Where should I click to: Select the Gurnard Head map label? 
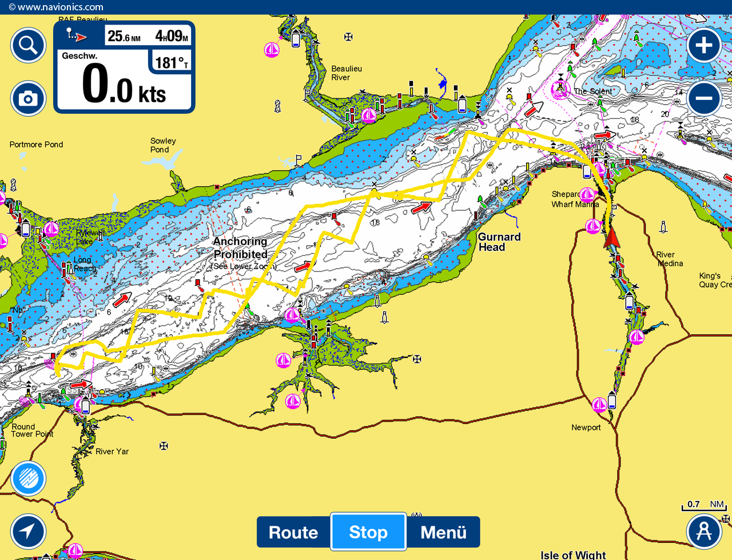point(499,242)
